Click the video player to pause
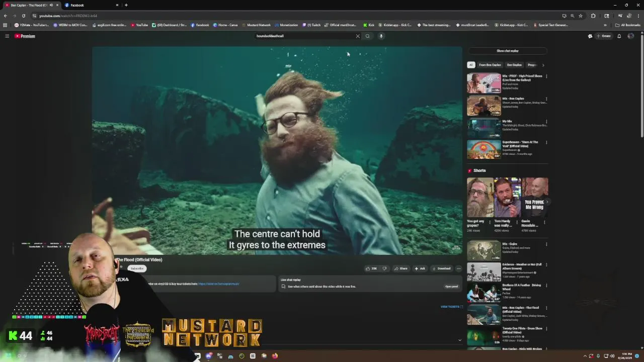Image resolution: width=644 pixels, height=362 pixels. [x=277, y=151]
